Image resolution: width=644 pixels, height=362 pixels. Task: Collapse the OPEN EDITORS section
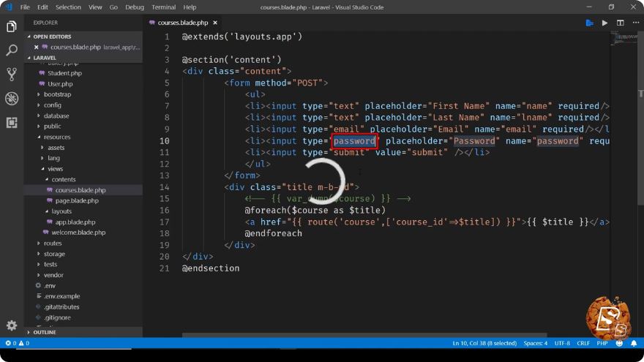point(52,37)
